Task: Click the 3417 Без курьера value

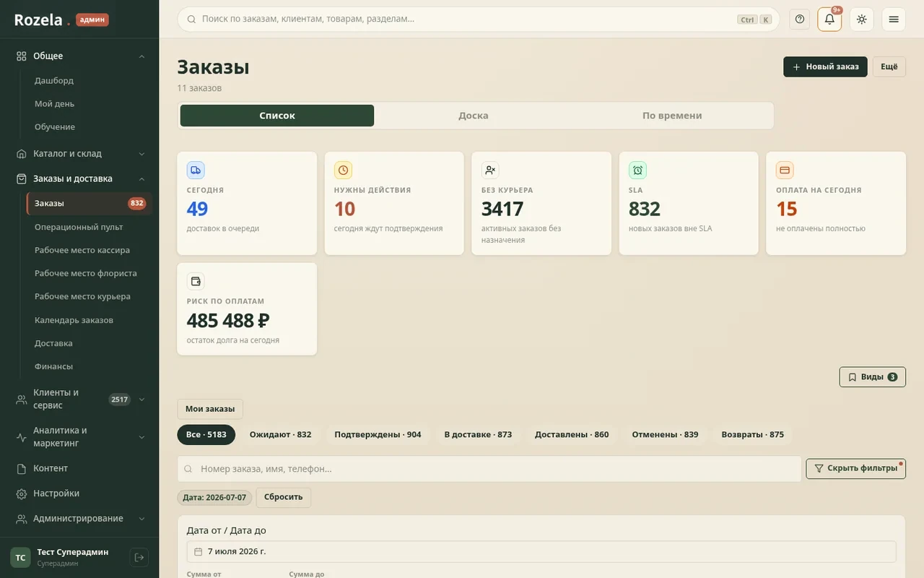Action: click(x=502, y=209)
